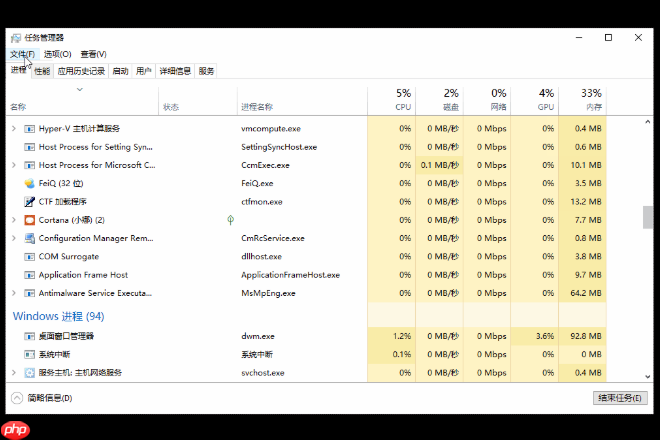Switch to the 性能 tab
The width and height of the screenshot is (660, 440).
42,71
